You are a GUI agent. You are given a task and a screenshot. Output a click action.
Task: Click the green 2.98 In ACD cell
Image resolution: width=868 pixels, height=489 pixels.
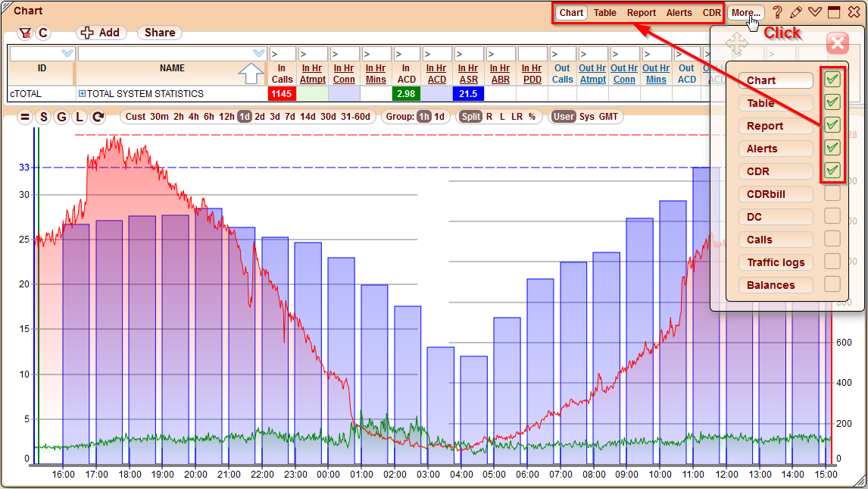[x=406, y=93]
